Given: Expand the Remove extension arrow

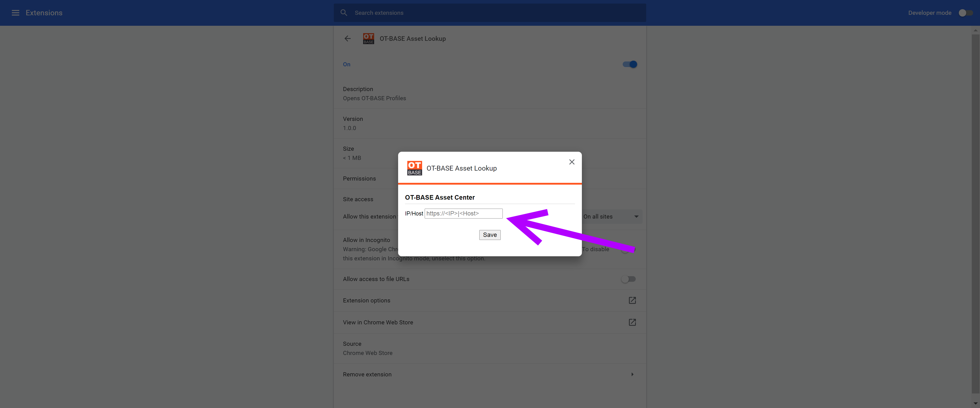Looking at the screenshot, I should click(x=632, y=375).
